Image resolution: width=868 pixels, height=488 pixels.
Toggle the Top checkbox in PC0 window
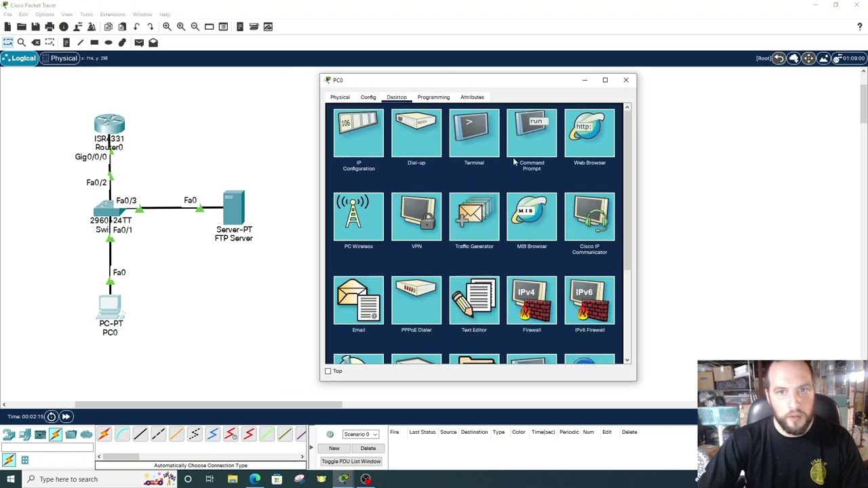tap(328, 371)
